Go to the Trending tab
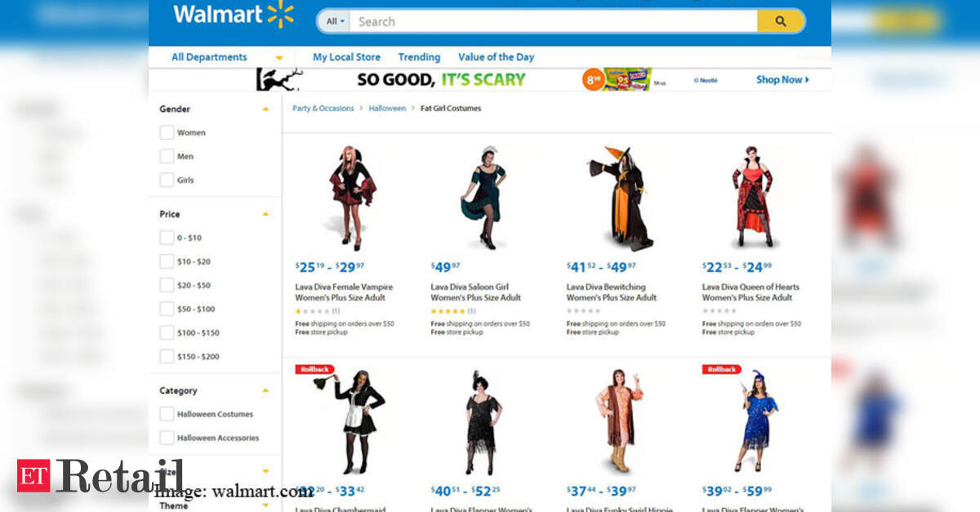980x512 pixels. pos(419,57)
